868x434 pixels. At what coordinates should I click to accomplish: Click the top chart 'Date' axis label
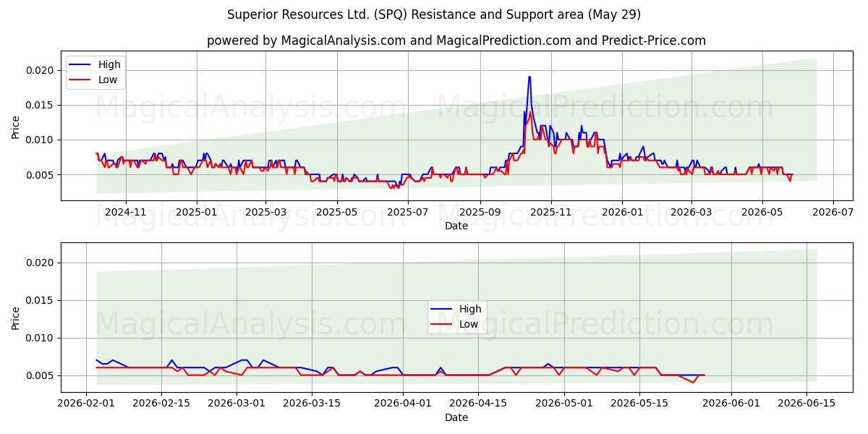456,226
